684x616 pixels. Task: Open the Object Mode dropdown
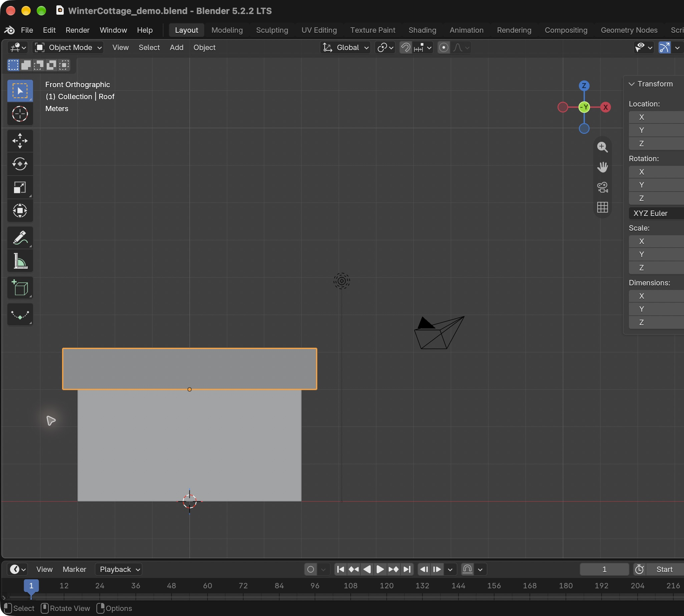pos(68,48)
